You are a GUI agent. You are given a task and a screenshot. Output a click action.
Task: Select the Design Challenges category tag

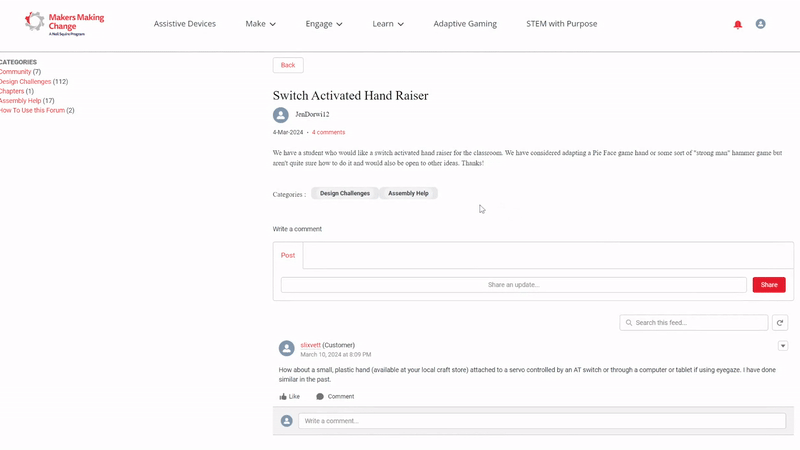(345, 193)
